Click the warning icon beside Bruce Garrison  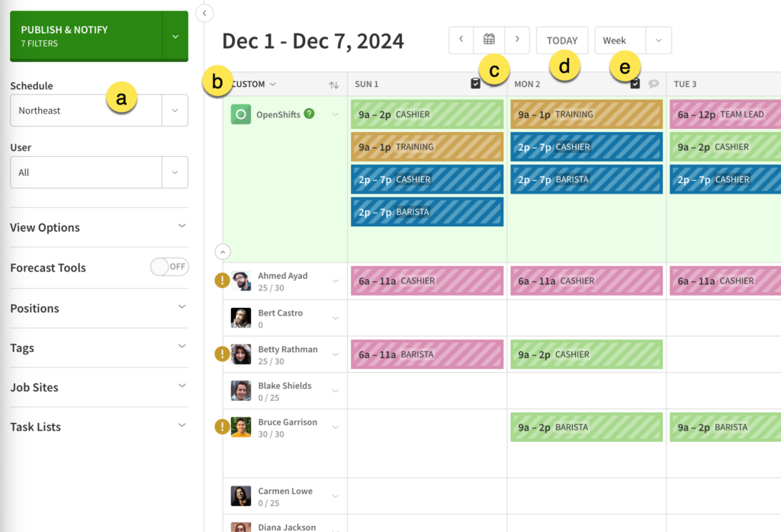click(222, 427)
